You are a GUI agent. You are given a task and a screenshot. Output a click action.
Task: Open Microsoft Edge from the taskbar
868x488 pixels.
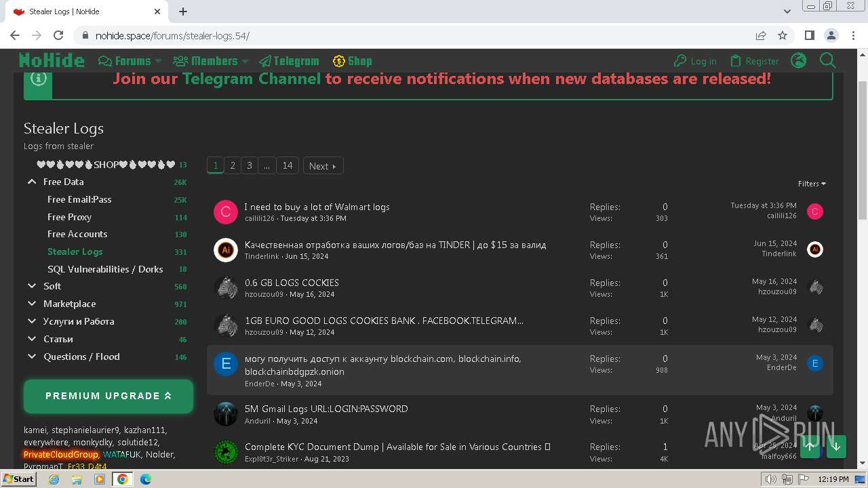click(145, 479)
